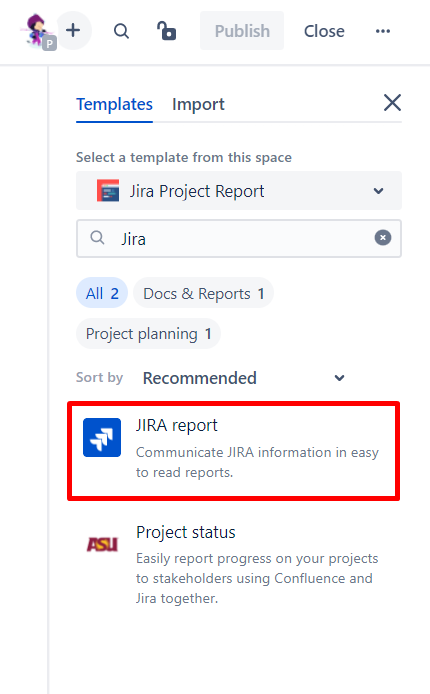Select the All 2 filter chip
Viewport: 430px width, 694px height.
point(102,293)
